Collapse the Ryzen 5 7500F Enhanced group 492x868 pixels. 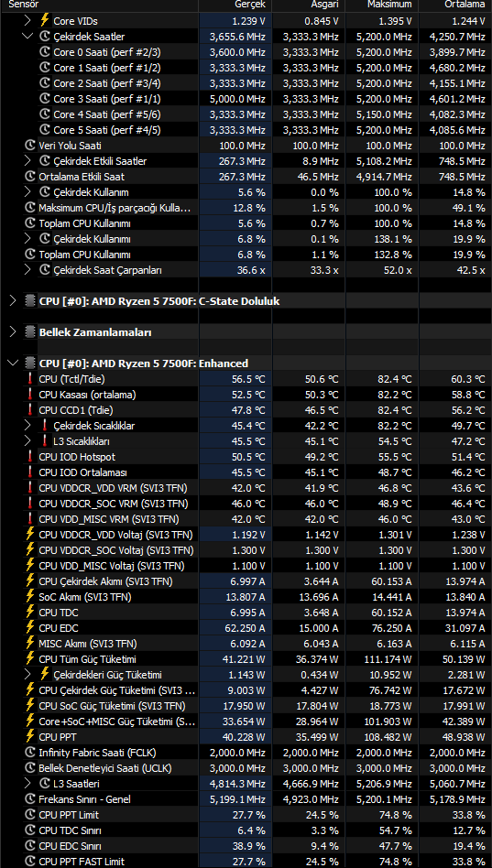tap(13, 363)
